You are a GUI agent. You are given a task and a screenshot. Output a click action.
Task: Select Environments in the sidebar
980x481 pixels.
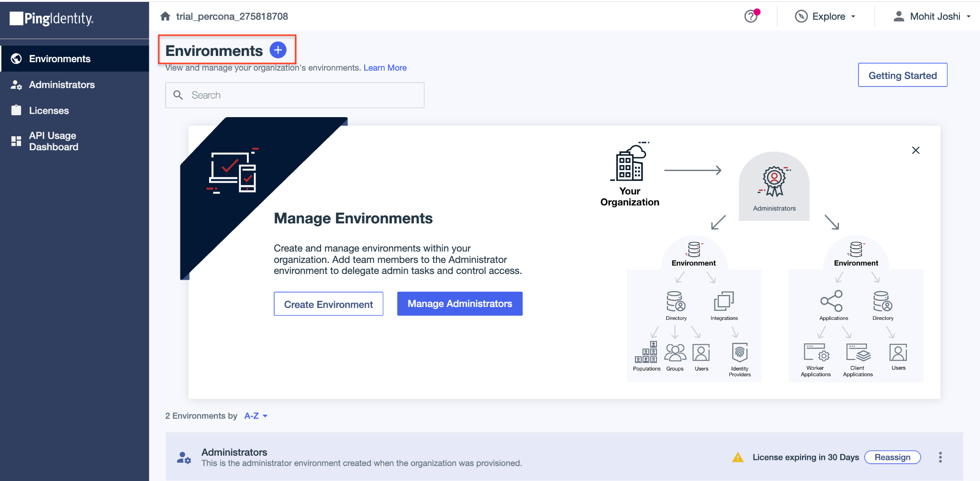pyautogui.click(x=59, y=59)
